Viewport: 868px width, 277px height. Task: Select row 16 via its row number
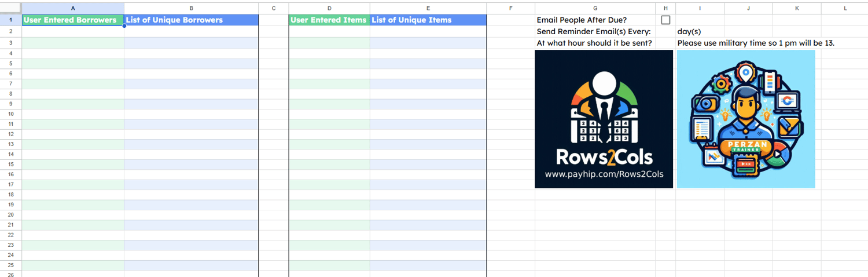click(x=11, y=174)
